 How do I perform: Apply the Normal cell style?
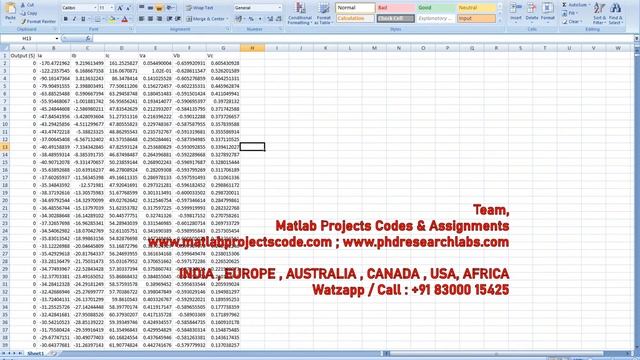tap(355, 8)
